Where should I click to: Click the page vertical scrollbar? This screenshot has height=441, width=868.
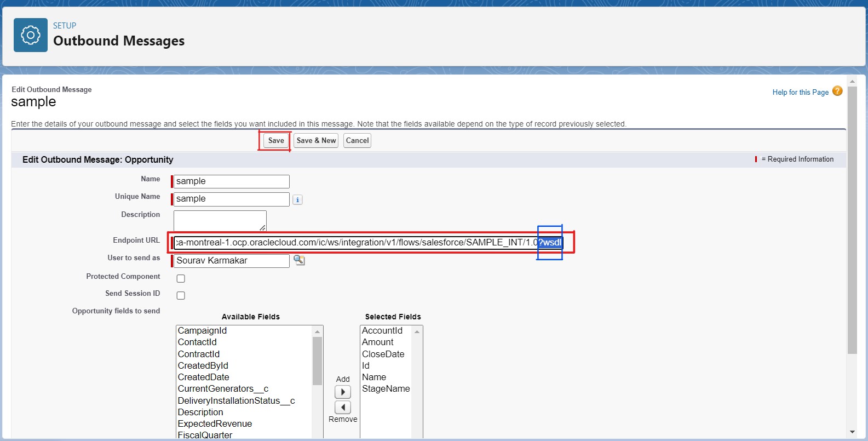852,219
